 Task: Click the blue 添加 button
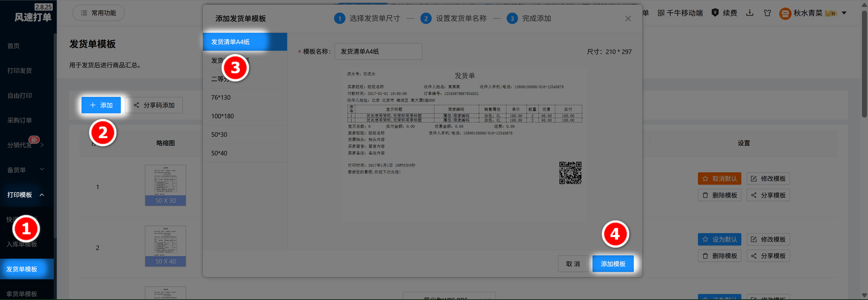pos(101,105)
